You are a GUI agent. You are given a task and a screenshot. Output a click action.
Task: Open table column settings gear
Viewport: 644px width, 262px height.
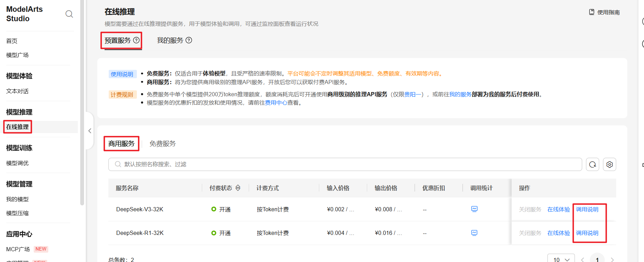tap(610, 164)
